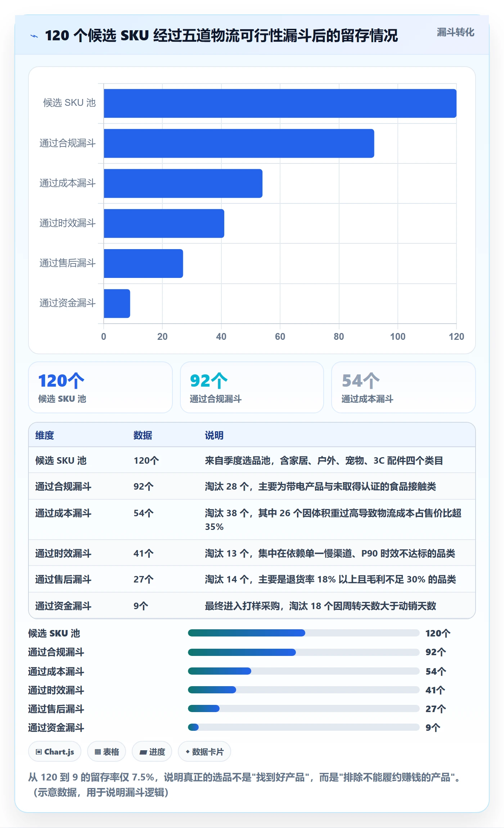The width and height of the screenshot is (504, 828).
Task: Click the Chart.js chip label
Action: point(59,752)
